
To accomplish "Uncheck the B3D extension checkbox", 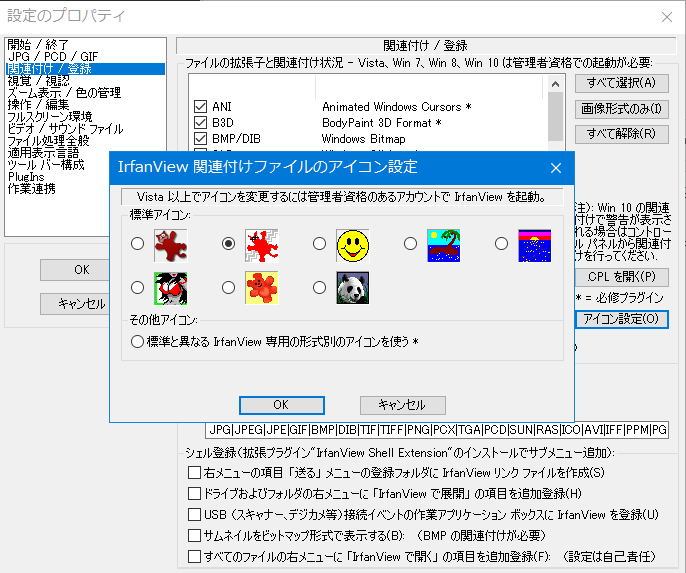I will pyautogui.click(x=200, y=122).
